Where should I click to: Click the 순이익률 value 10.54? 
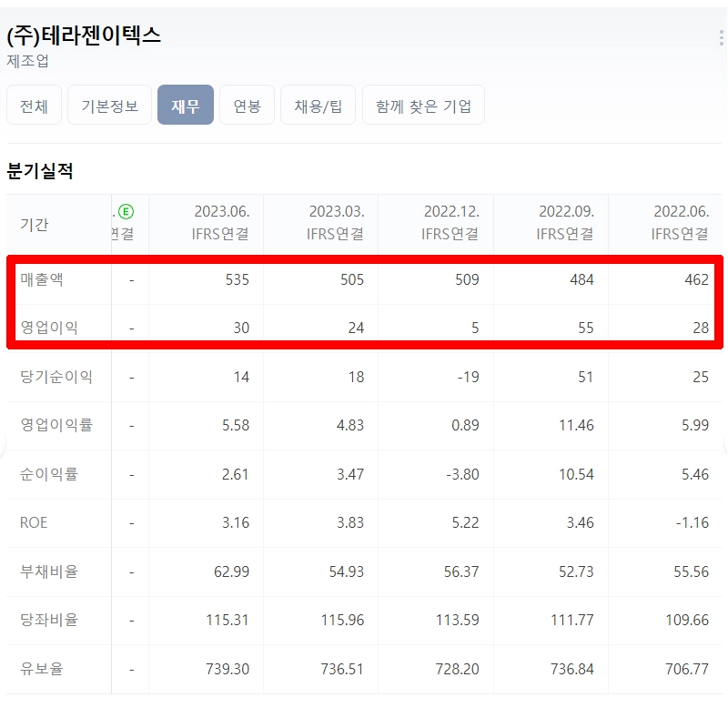[x=576, y=474]
